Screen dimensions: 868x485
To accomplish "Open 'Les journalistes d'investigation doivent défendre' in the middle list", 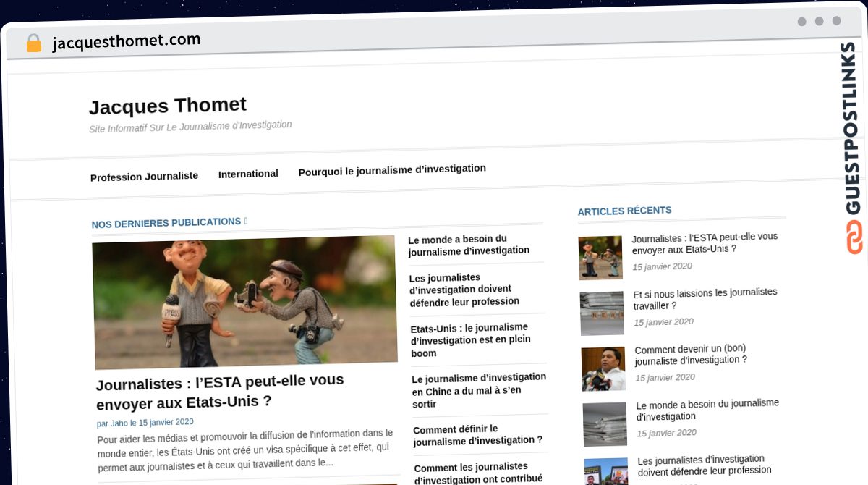I will 464,290.
